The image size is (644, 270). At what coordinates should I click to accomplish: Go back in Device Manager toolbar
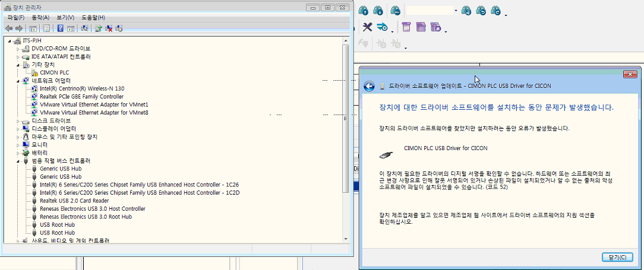pos(9,28)
